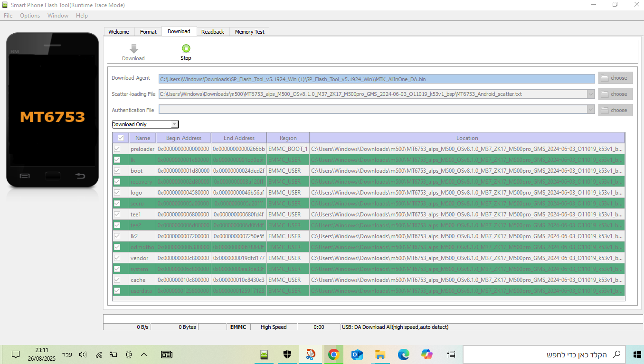
Task: Click the Windows search box
Action: [544, 355]
